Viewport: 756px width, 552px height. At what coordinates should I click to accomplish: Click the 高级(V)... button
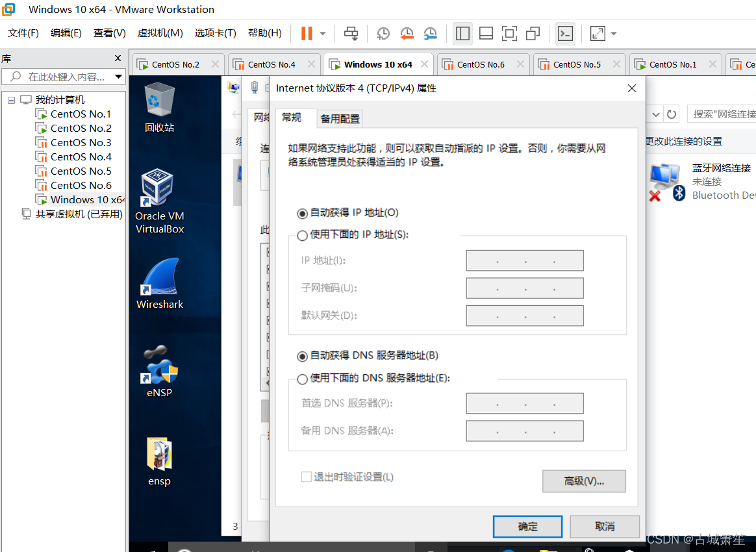click(583, 481)
